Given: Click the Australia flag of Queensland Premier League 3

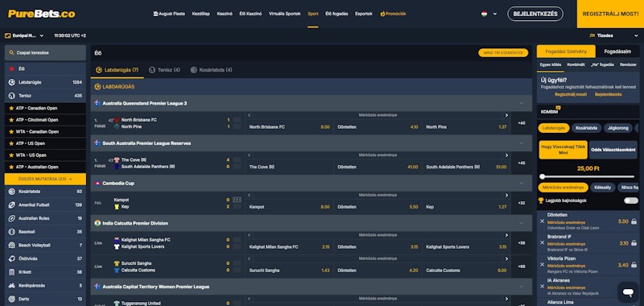Looking at the screenshot, I should coord(97,103).
